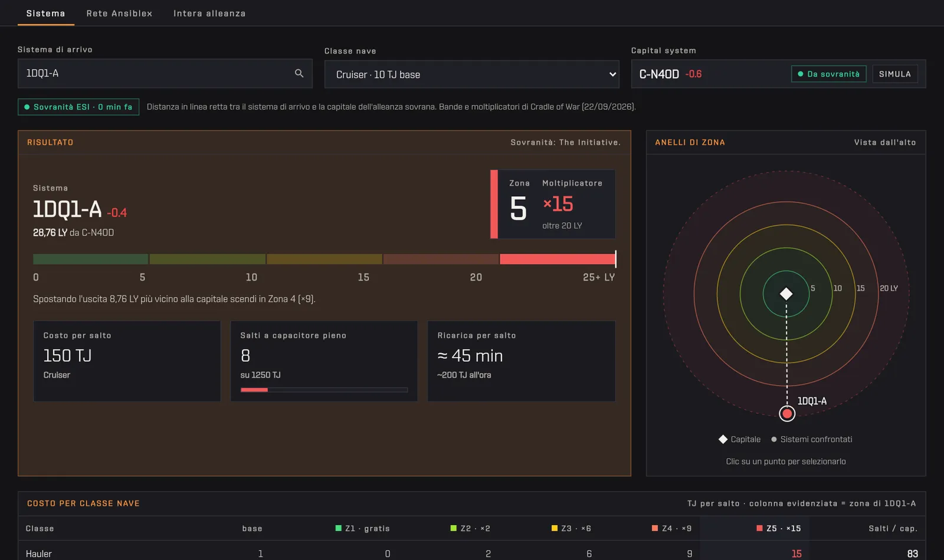Click the yellow Z3 ×6 column header

point(571,528)
